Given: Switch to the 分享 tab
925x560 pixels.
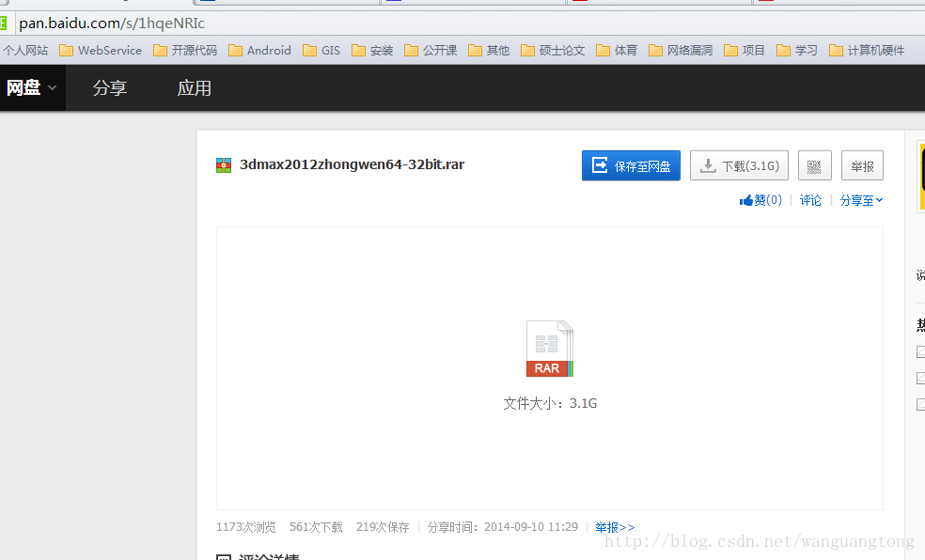Looking at the screenshot, I should (x=110, y=87).
